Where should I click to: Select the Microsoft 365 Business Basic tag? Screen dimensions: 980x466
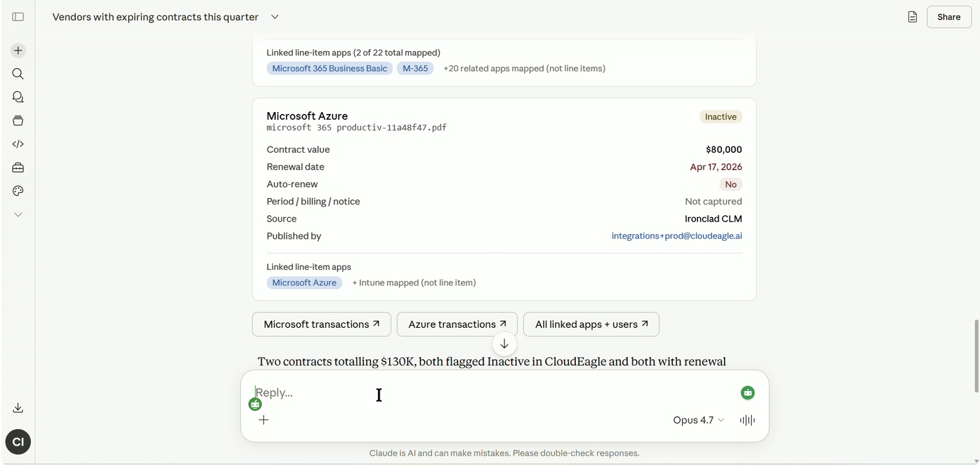(329, 68)
